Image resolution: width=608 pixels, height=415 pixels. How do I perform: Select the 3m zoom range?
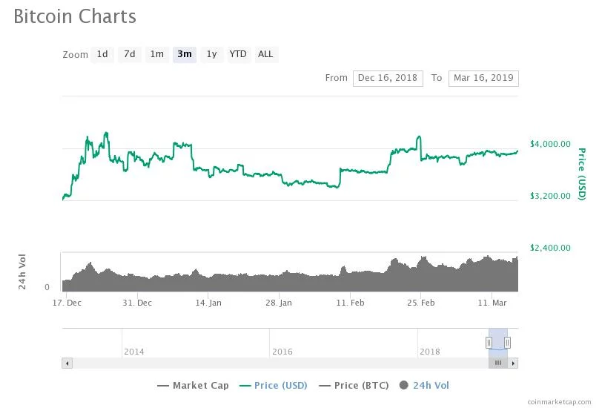coord(185,54)
